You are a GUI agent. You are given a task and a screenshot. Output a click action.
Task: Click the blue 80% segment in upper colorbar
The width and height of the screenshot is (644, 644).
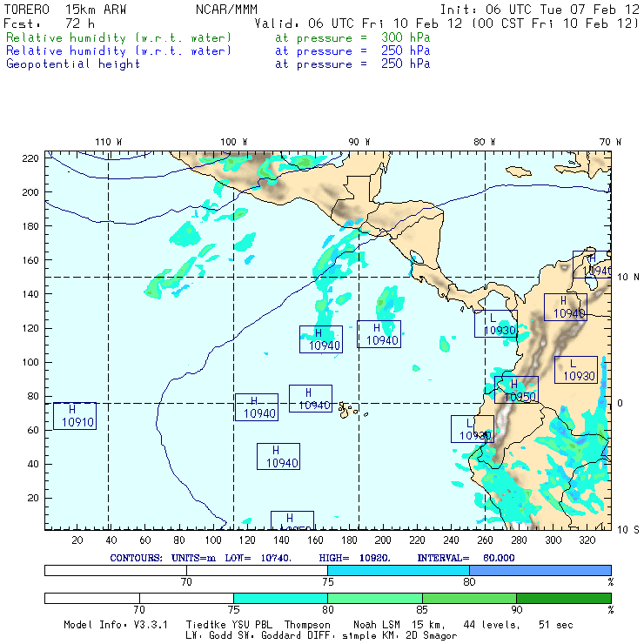540,569
